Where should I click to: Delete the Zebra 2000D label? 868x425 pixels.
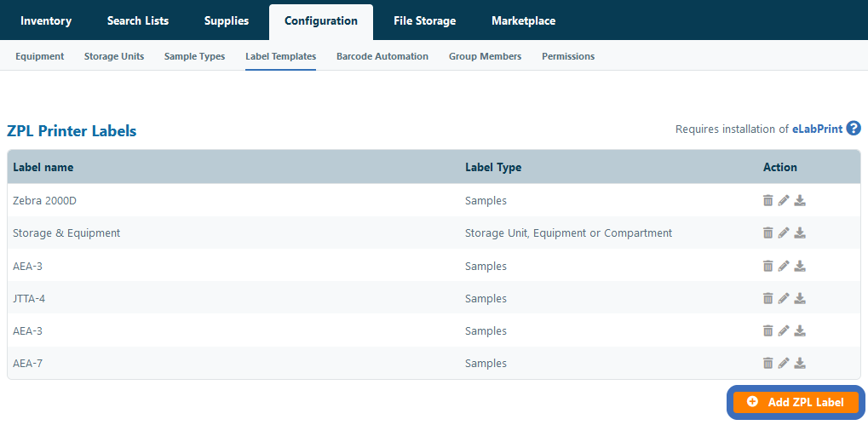tap(767, 200)
